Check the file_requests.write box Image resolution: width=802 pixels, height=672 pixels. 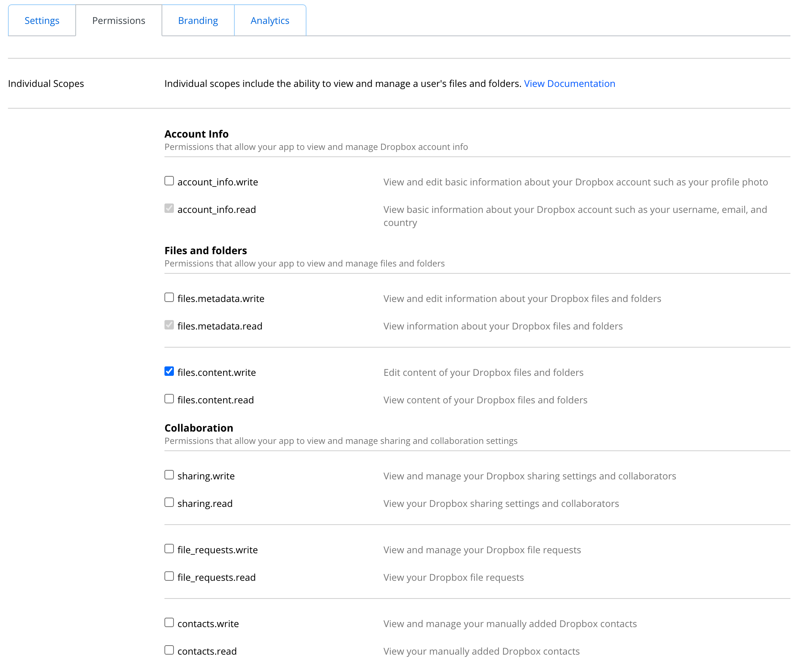(x=169, y=549)
